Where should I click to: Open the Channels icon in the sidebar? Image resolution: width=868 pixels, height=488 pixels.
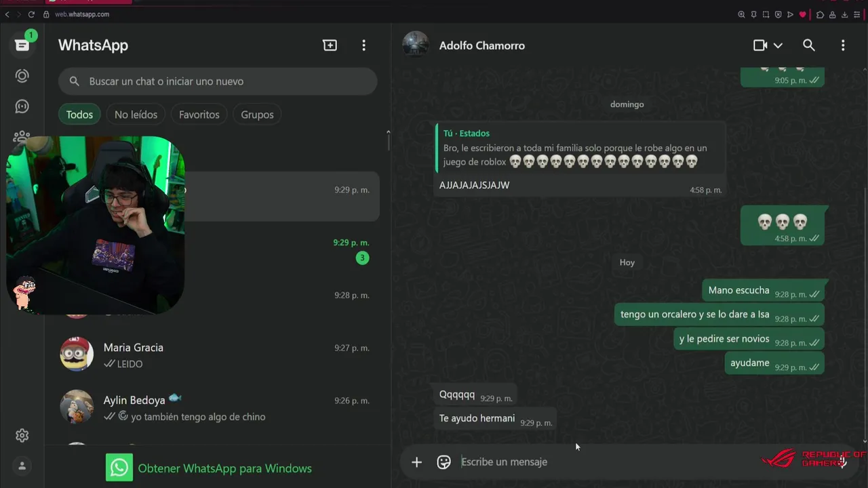point(22,106)
